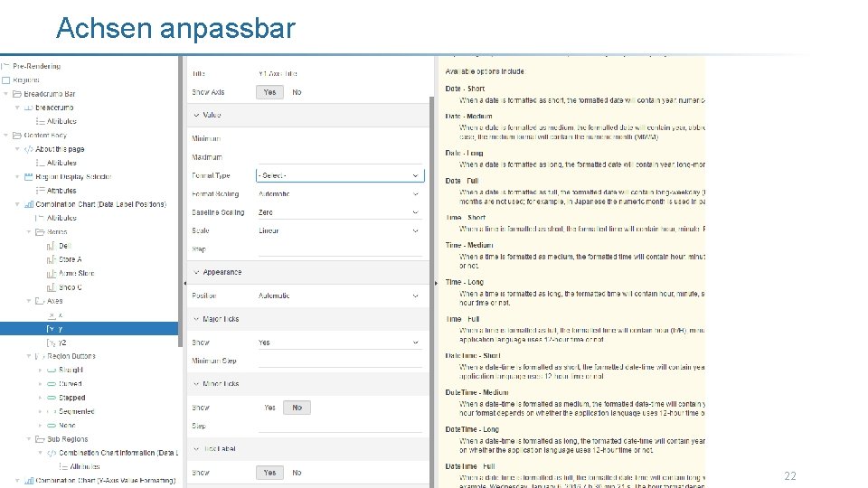Click the Region Buttons node icon
868x488 pixels.
pyautogui.click(x=40, y=356)
